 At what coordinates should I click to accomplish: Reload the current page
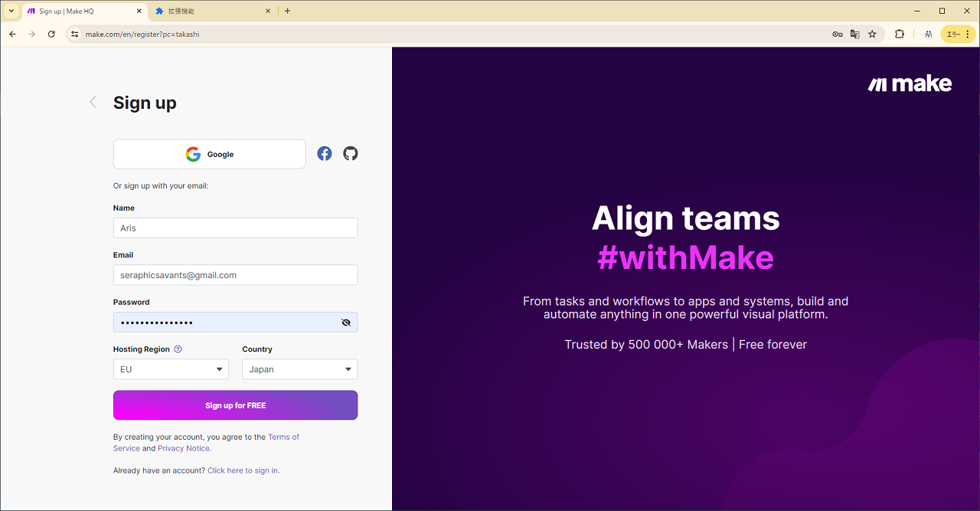click(x=51, y=34)
